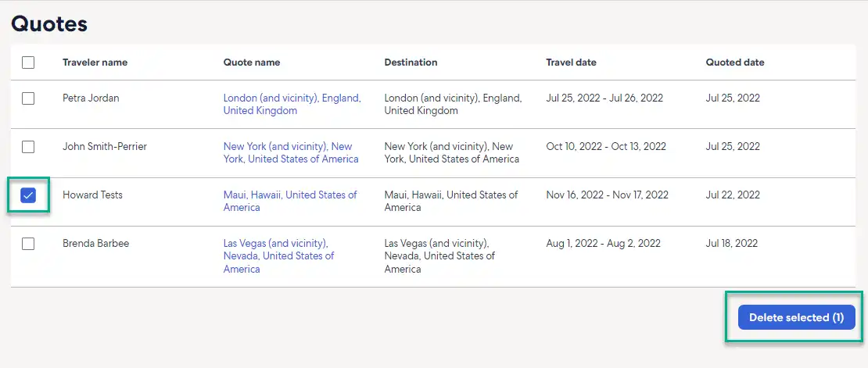The height and width of the screenshot is (368, 868).
Task: Open the London (and vicinity) quote link
Action: coord(292,105)
